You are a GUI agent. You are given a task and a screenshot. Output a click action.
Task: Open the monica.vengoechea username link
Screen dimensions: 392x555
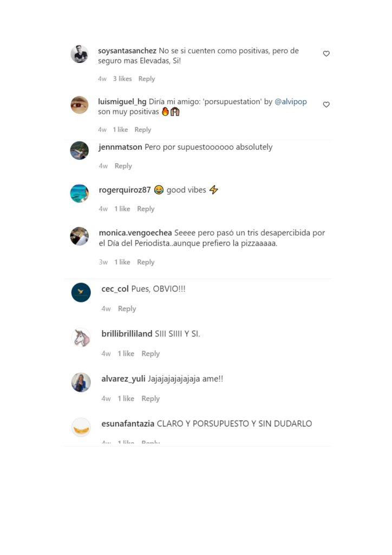[x=135, y=233]
